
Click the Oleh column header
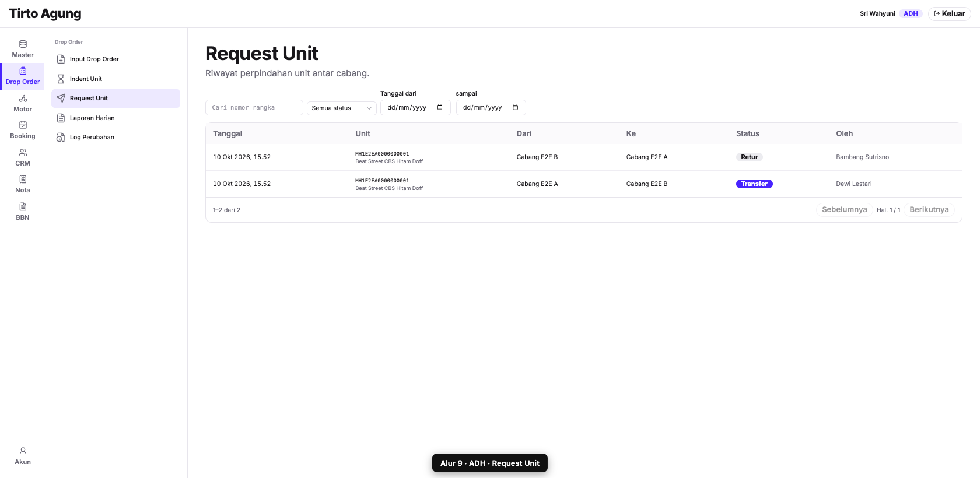(x=844, y=133)
